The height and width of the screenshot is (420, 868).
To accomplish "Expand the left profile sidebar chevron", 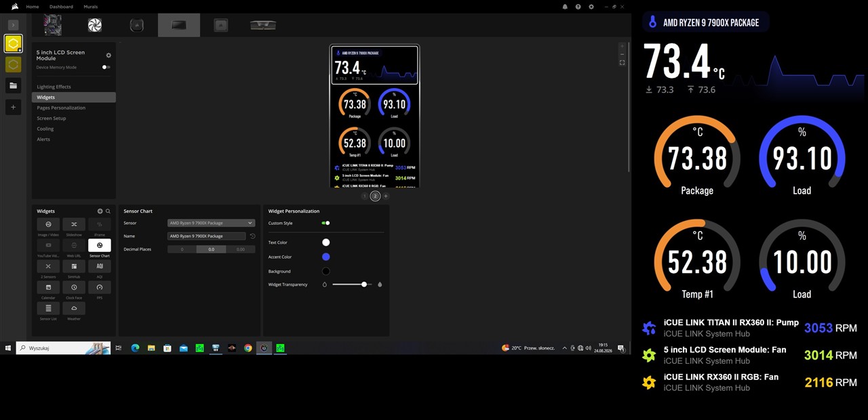I will (13, 24).
